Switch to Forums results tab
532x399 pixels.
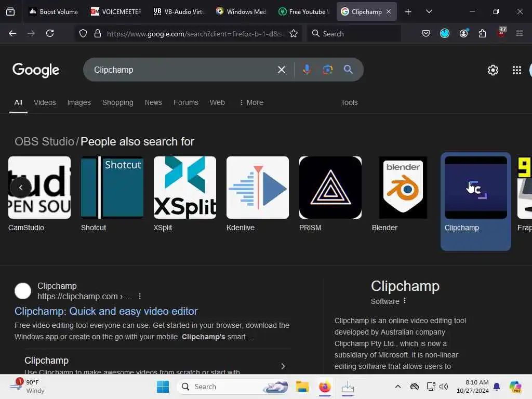tap(186, 102)
